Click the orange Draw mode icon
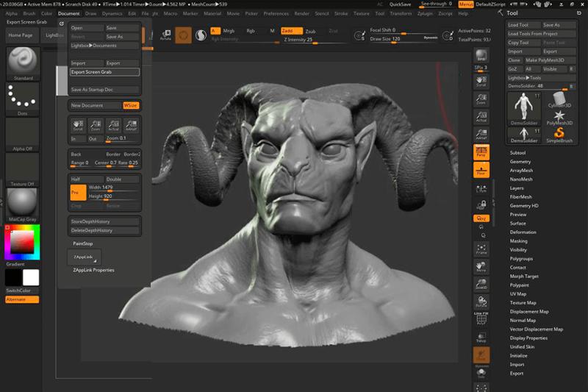Screen dimensions: 588x392 (183, 35)
